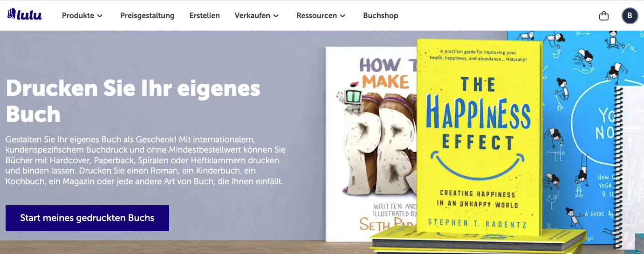Open the Verkaufen menu label

(x=253, y=16)
